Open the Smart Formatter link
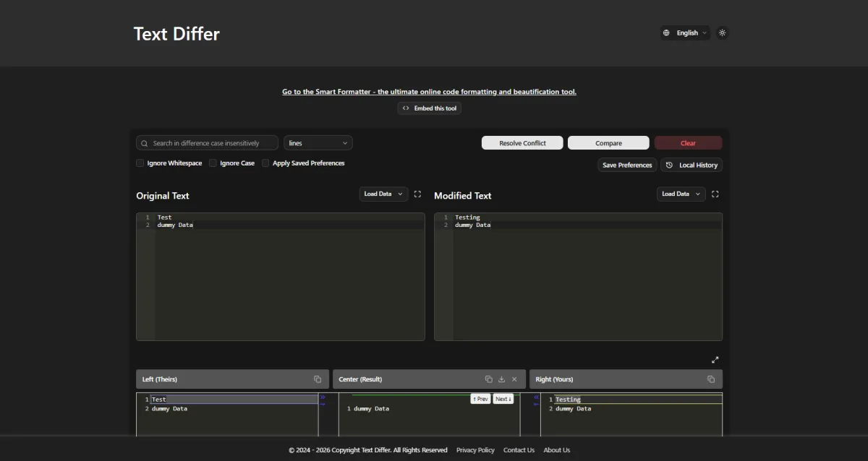 429,92
